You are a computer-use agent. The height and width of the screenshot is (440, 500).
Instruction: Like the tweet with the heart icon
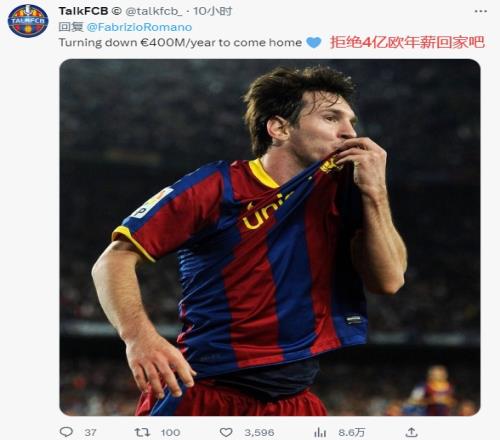coord(226,432)
